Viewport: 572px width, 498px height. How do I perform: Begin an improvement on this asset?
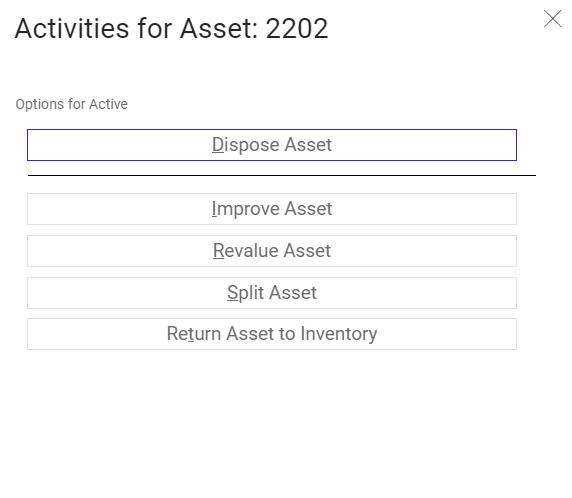(272, 209)
